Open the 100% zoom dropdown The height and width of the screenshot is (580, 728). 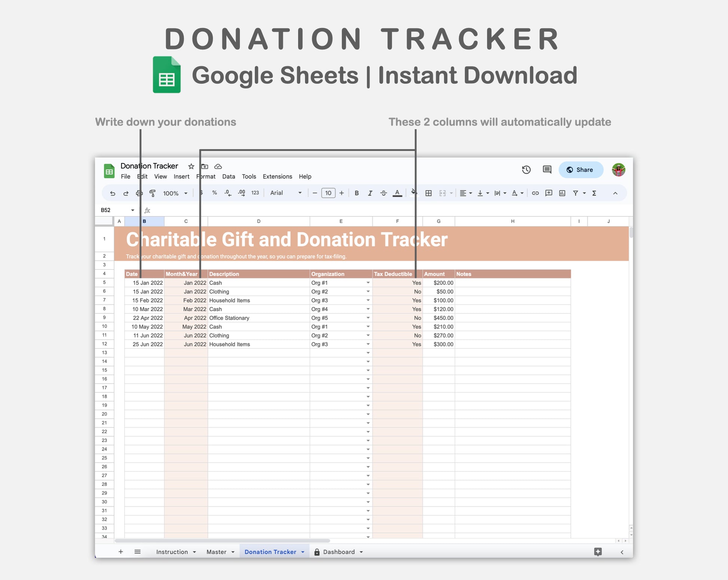(175, 193)
